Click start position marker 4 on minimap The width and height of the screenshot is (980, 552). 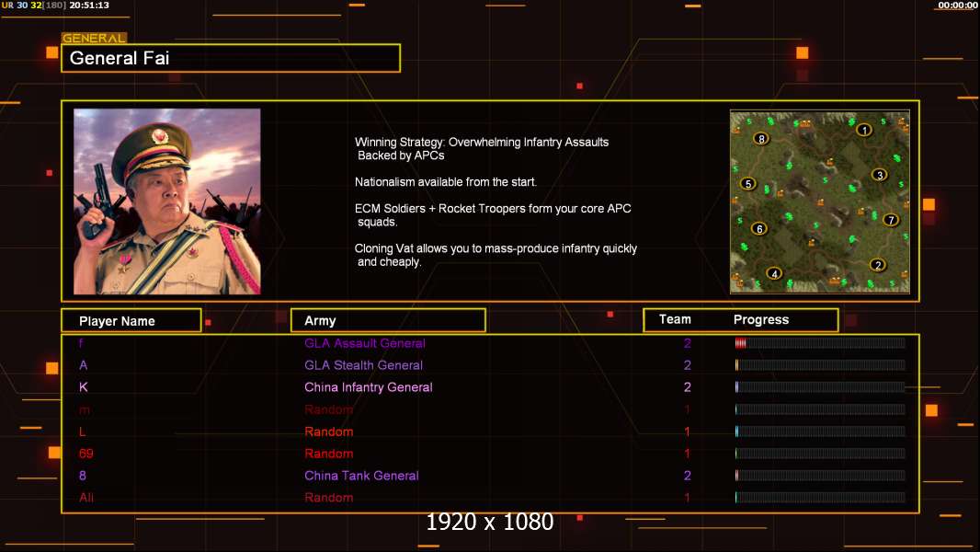point(774,274)
